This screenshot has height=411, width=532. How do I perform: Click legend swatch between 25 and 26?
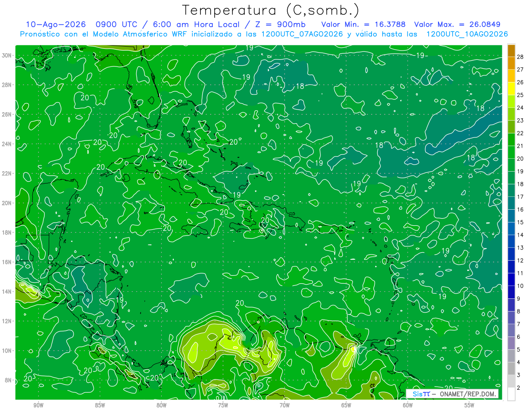coord(511,89)
